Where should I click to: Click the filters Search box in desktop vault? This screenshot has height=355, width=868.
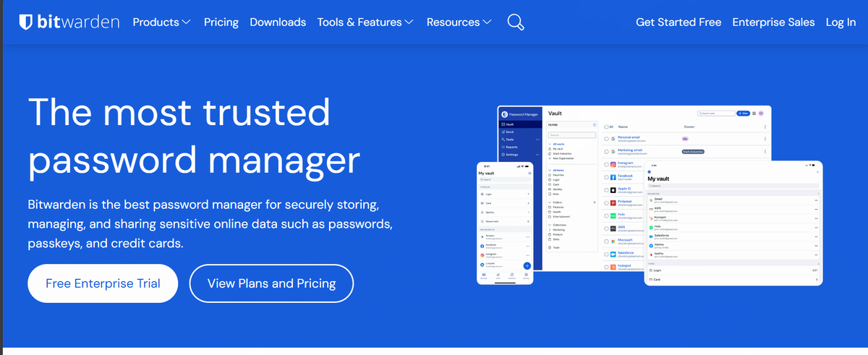click(x=571, y=135)
